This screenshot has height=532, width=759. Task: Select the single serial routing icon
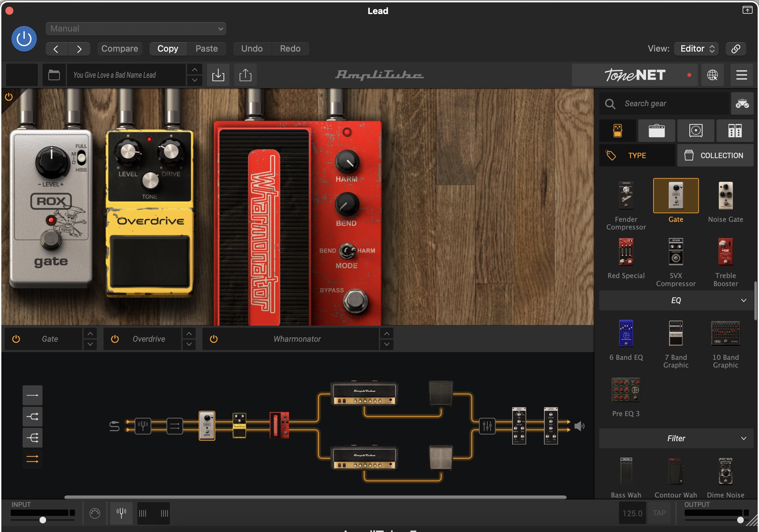[32, 395]
